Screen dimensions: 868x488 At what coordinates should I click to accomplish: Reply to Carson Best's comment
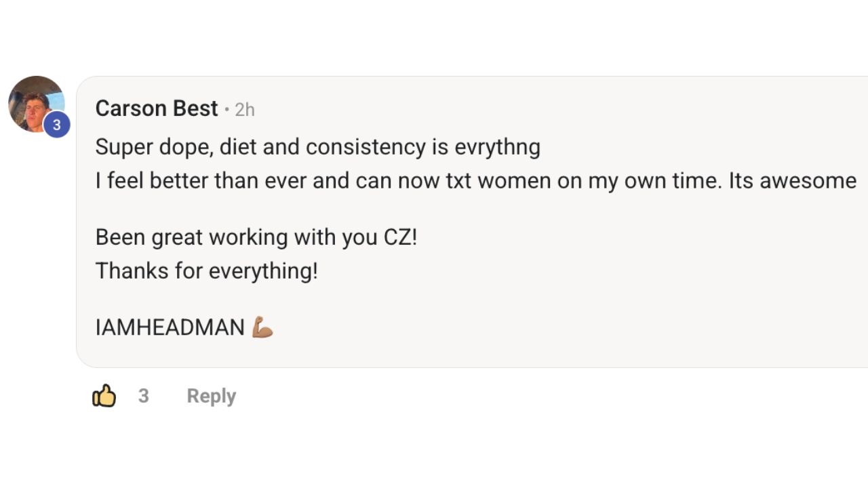(211, 396)
